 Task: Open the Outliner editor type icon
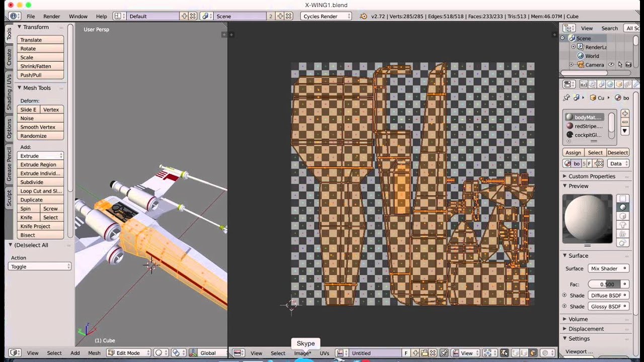click(569, 28)
